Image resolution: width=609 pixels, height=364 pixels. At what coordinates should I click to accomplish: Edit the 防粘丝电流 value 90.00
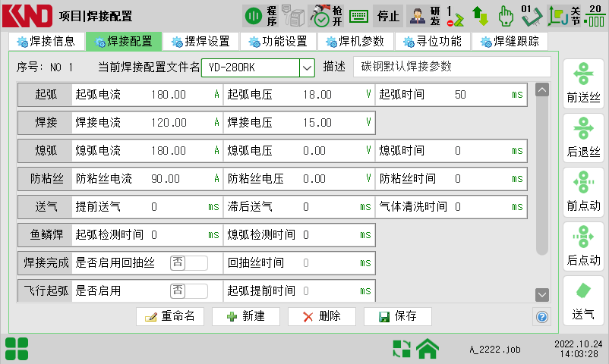166,179
